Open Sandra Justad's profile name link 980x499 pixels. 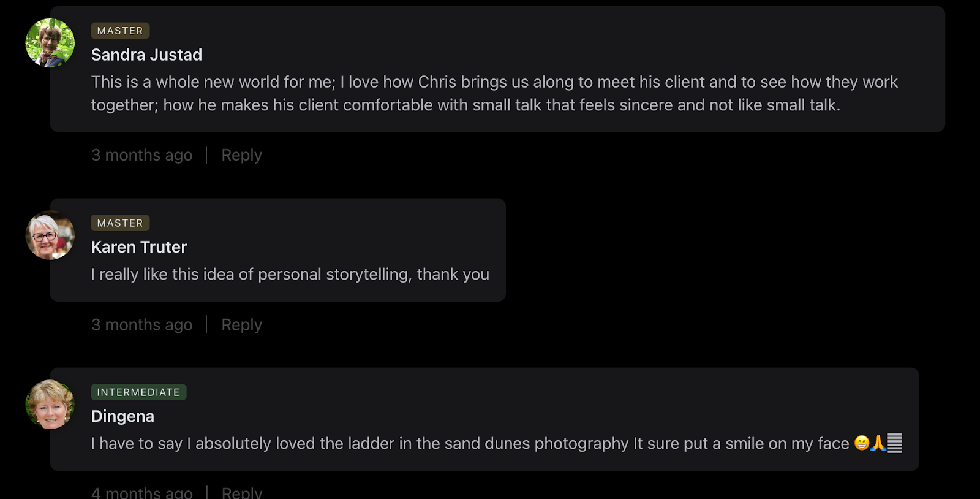(x=146, y=55)
